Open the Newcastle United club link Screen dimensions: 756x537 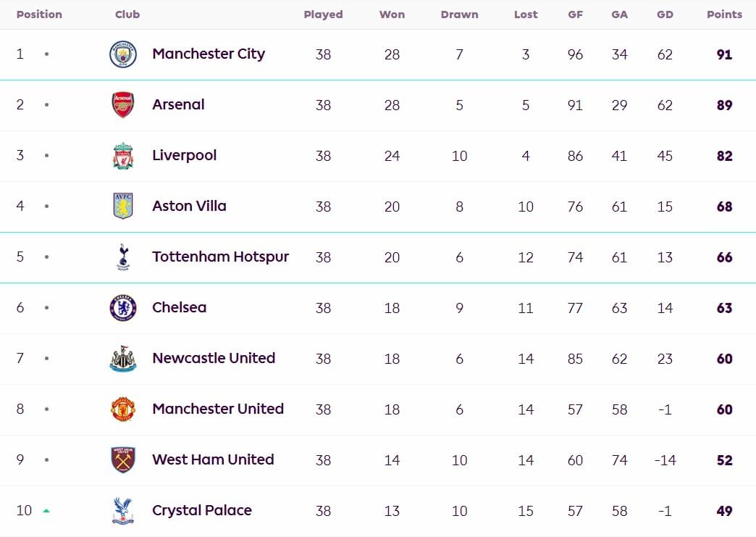pos(214,358)
